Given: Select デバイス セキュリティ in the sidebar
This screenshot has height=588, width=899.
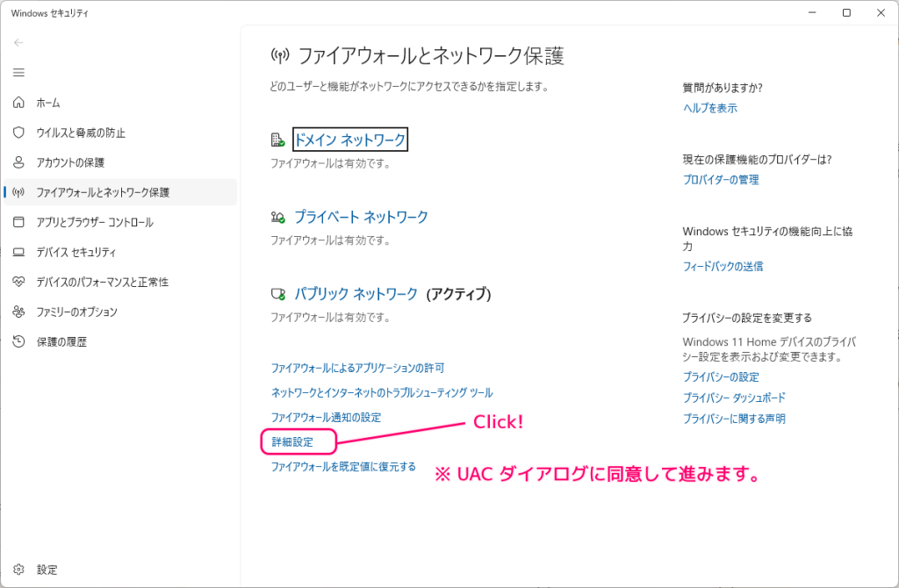Looking at the screenshot, I should tap(77, 252).
